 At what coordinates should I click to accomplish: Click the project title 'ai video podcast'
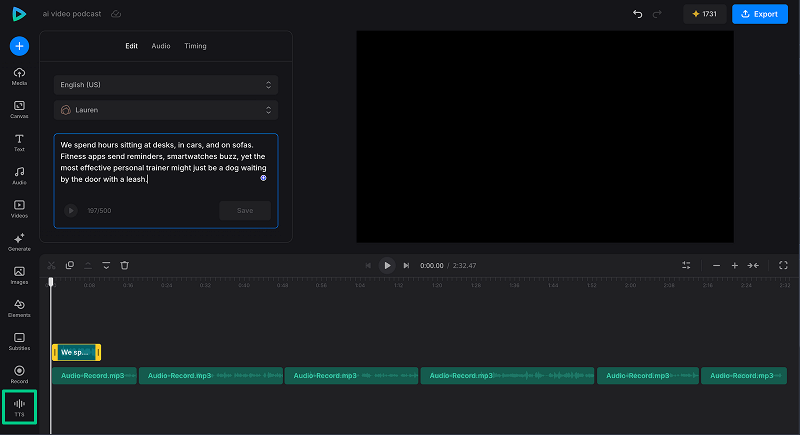(72, 14)
